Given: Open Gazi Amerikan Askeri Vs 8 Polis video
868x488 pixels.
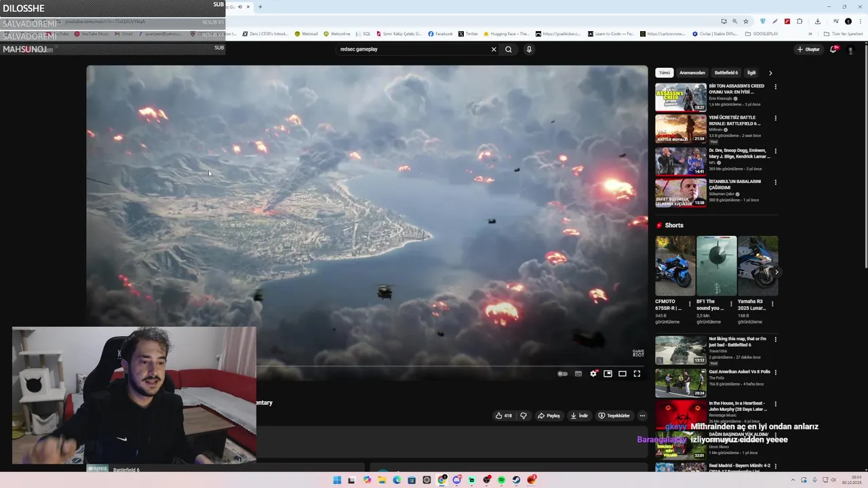Looking at the screenshot, I should point(680,383).
